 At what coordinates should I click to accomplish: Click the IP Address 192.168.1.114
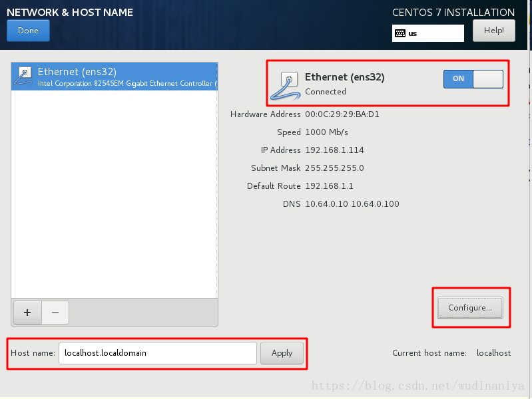coord(334,150)
